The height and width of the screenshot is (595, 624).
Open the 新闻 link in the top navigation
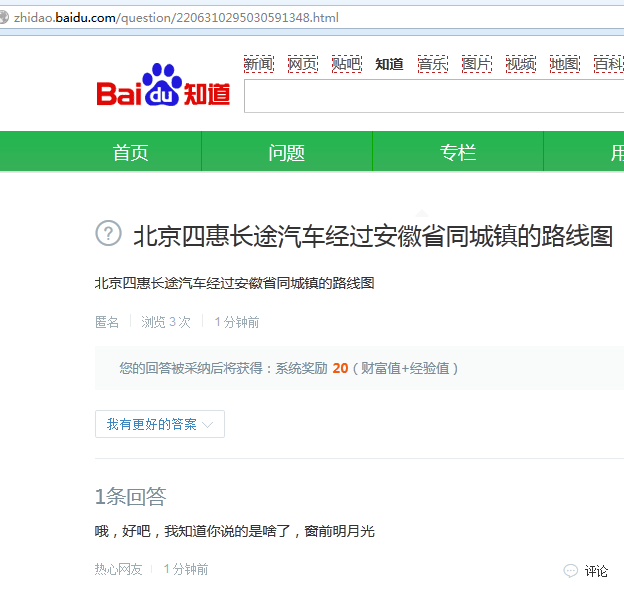click(259, 64)
